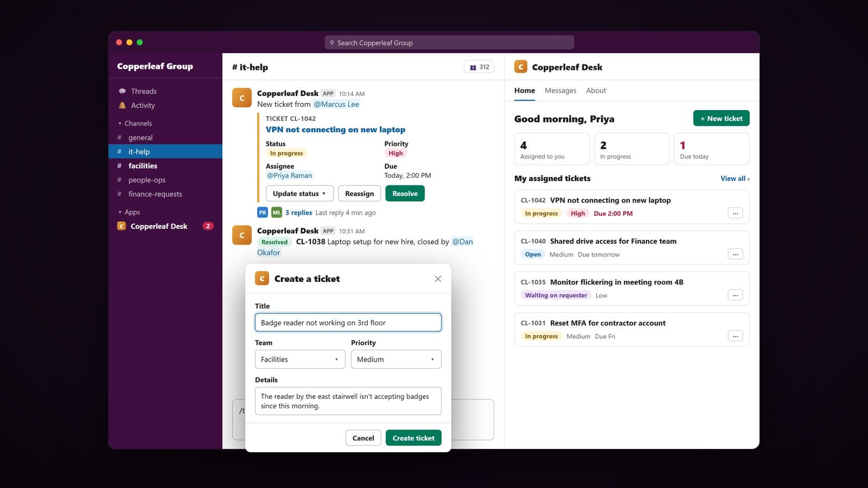Click the green Create ticket button
Screen dimensions: 868x488
click(413, 438)
